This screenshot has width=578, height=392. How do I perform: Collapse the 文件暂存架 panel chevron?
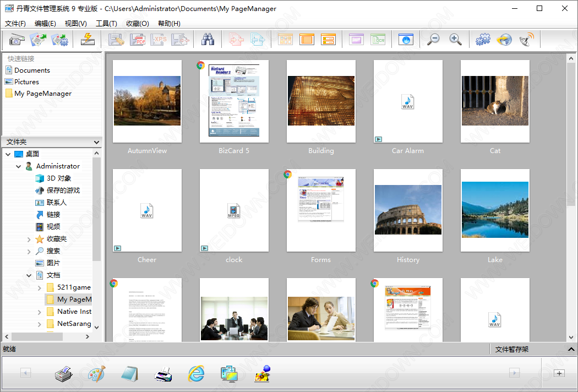[x=571, y=349]
